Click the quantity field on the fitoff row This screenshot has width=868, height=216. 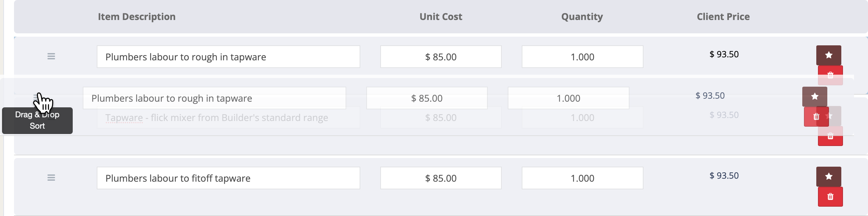582,178
